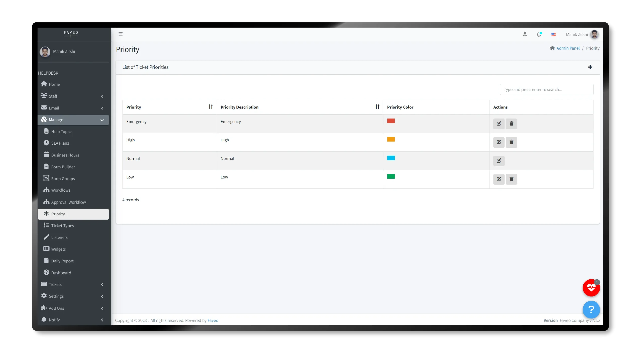Select the Priority sidebar item
This screenshot has height=356, width=644.
[73, 214]
